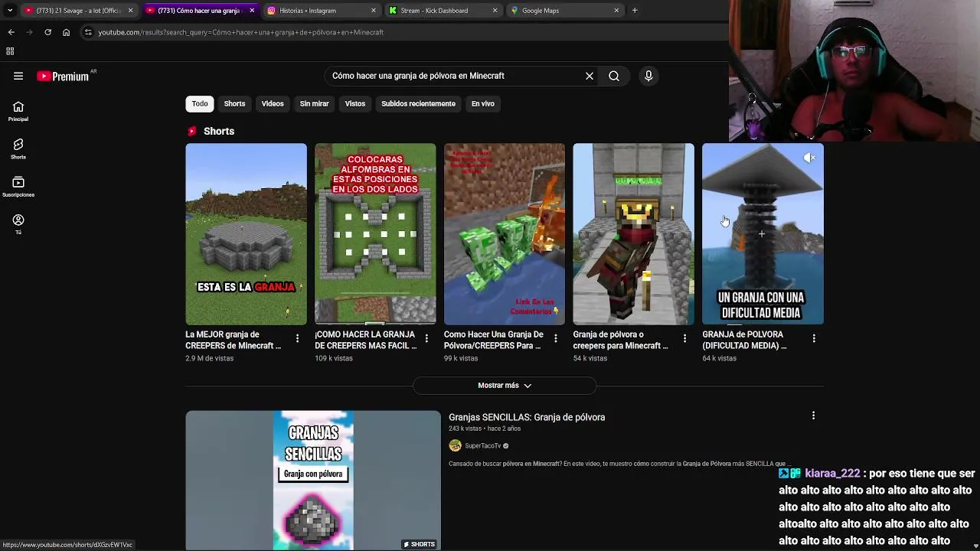Open options for GRANJA DE POLVORA short
This screenshot has height=551, width=980.
point(814,338)
